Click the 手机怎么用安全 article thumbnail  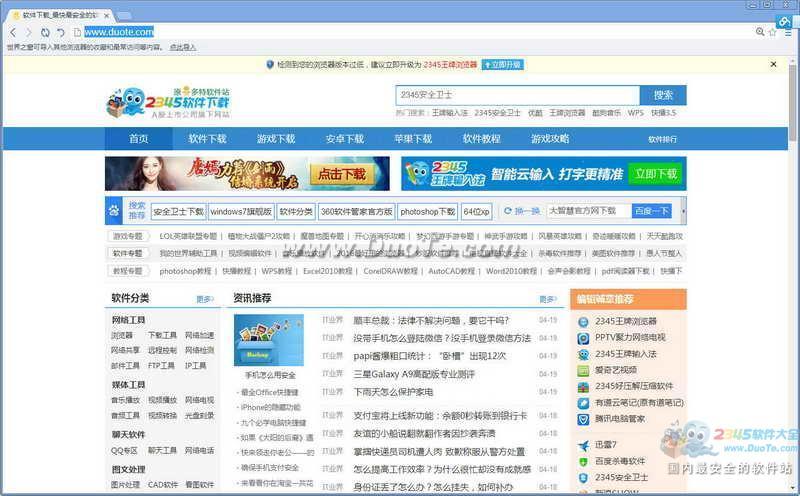click(269, 340)
